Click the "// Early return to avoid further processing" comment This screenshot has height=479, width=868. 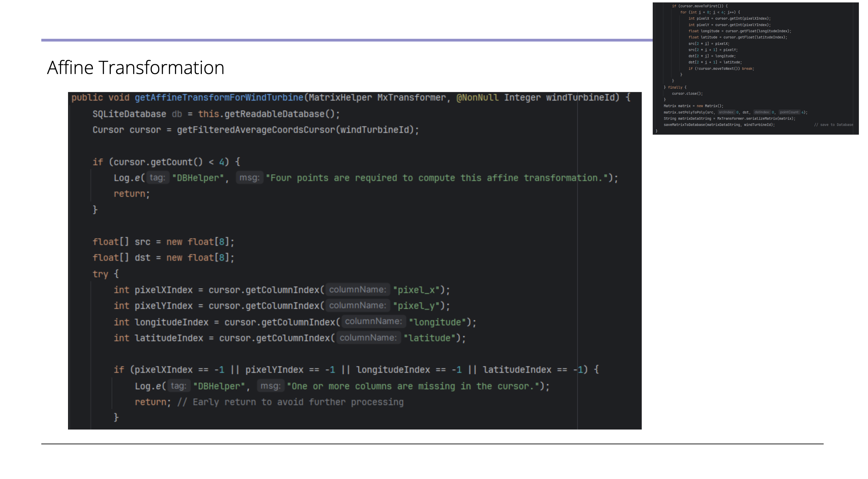pos(290,402)
